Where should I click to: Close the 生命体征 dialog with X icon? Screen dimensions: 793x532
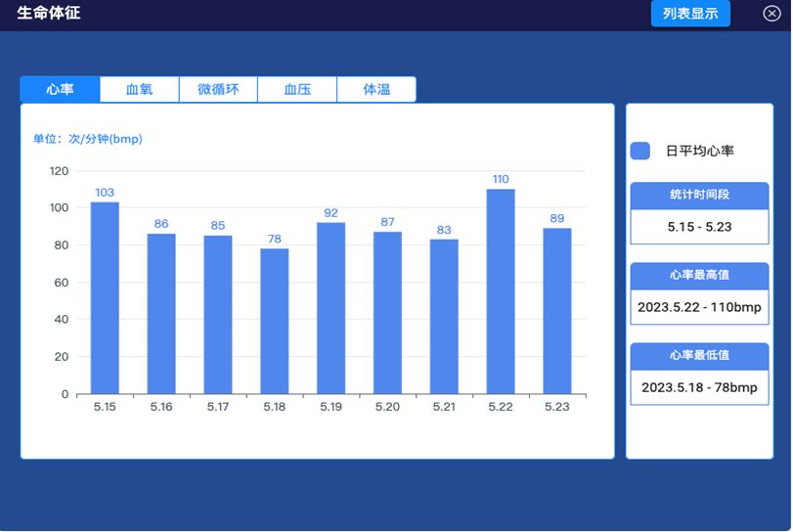(771, 14)
